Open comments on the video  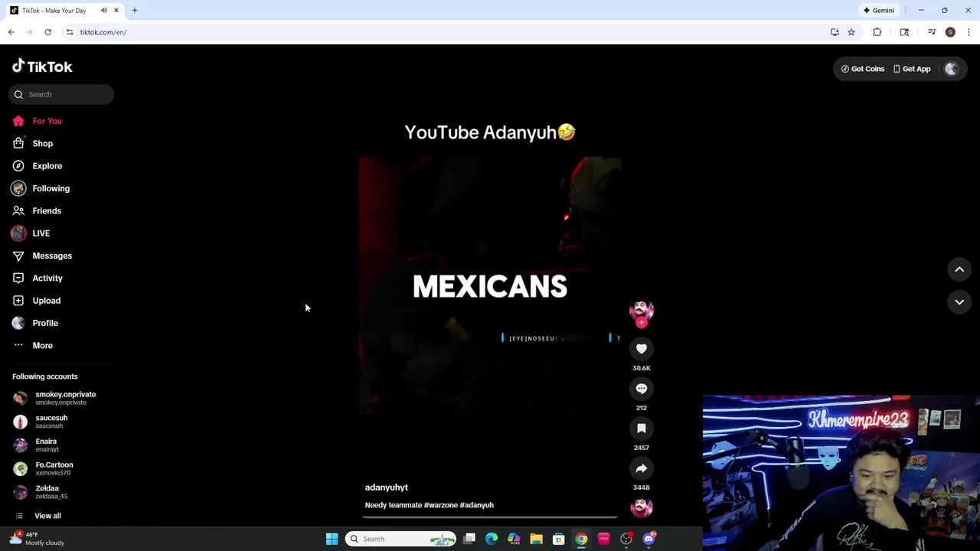click(642, 389)
